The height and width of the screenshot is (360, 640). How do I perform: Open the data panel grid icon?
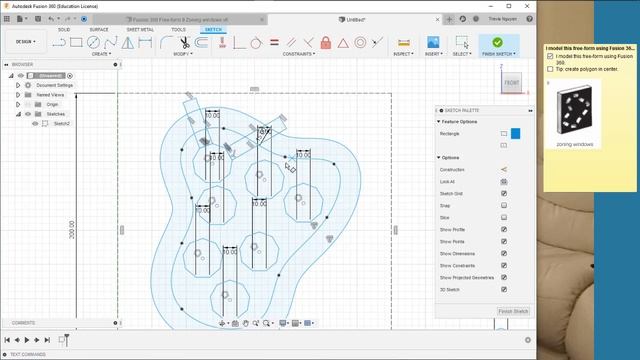click(x=7, y=19)
